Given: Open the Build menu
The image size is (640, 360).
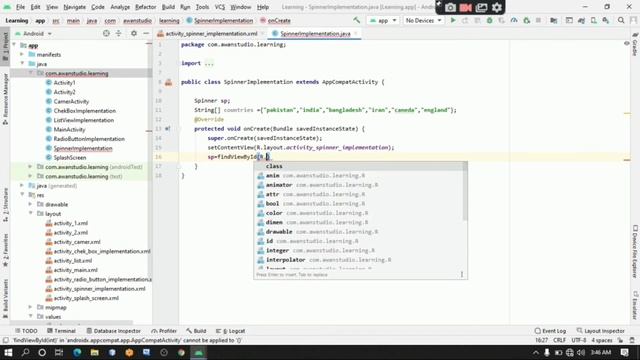Looking at the screenshot, I should [168, 7].
